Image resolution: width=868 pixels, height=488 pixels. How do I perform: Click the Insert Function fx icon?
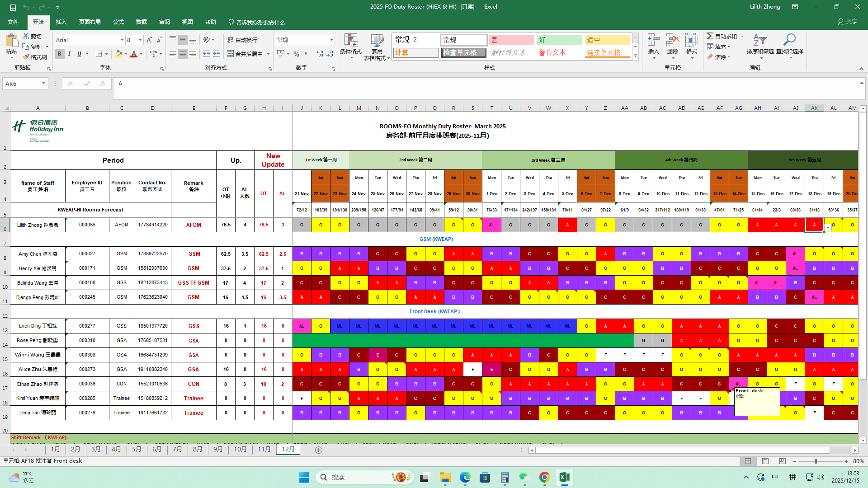tap(103, 84)
